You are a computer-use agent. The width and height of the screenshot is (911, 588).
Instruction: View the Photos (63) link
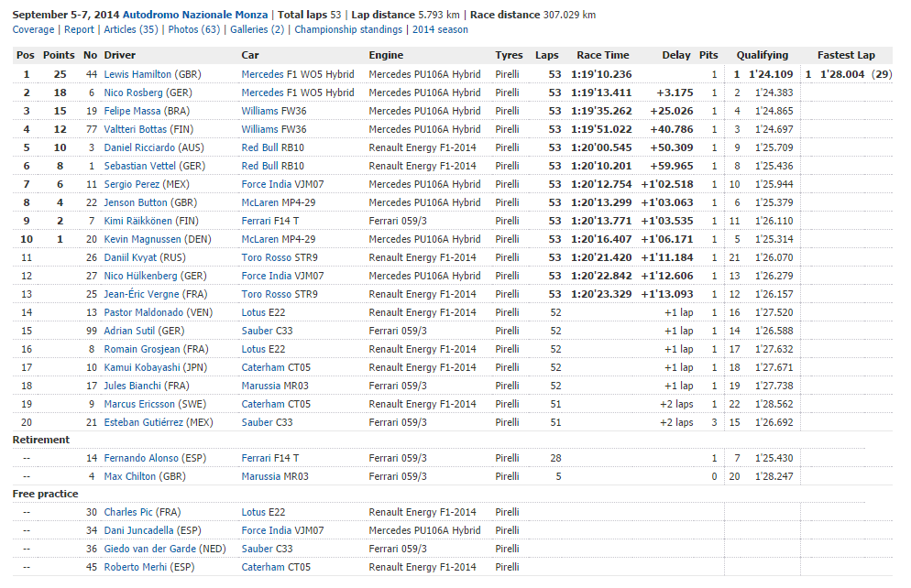click(194, 29)
